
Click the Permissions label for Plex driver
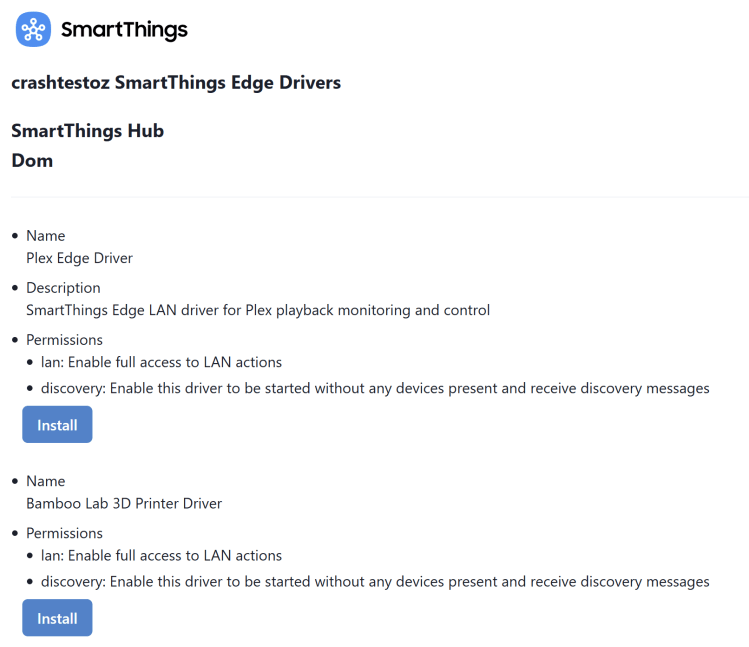click(64, 340)
